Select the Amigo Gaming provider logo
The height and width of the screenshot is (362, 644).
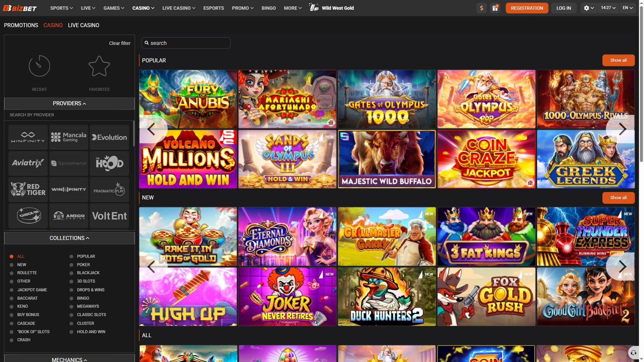click(x=69, y=216)
